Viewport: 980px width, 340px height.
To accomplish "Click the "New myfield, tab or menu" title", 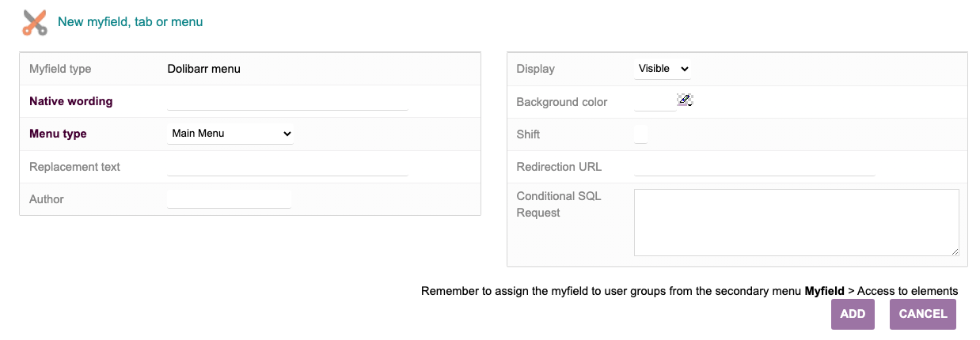I will click(x=131, y=22).
